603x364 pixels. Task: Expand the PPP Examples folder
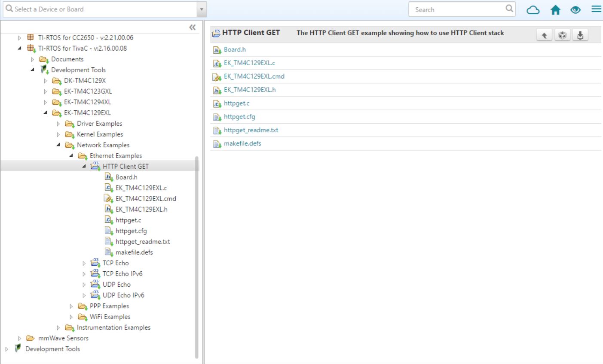tap(71, 306)
